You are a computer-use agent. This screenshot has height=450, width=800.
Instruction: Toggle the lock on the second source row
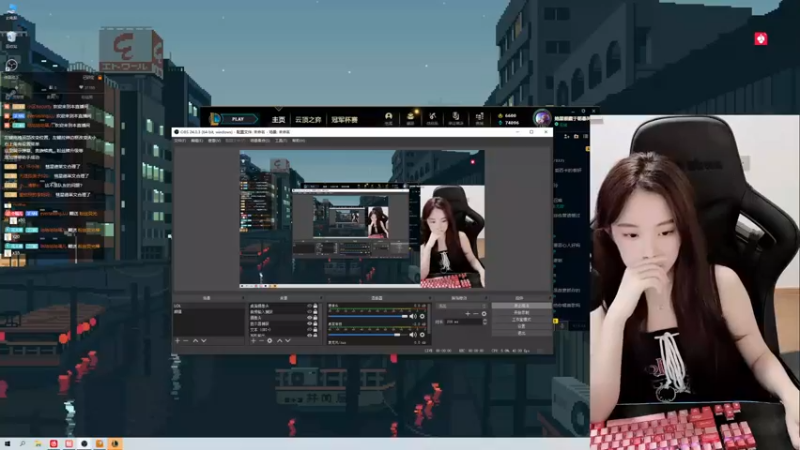pos(315,312)
